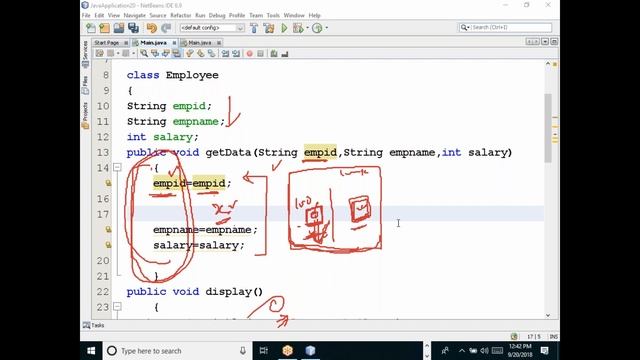Run the project with green play icon
This screenshot has height=360, width=640.
tap(284, 28)
